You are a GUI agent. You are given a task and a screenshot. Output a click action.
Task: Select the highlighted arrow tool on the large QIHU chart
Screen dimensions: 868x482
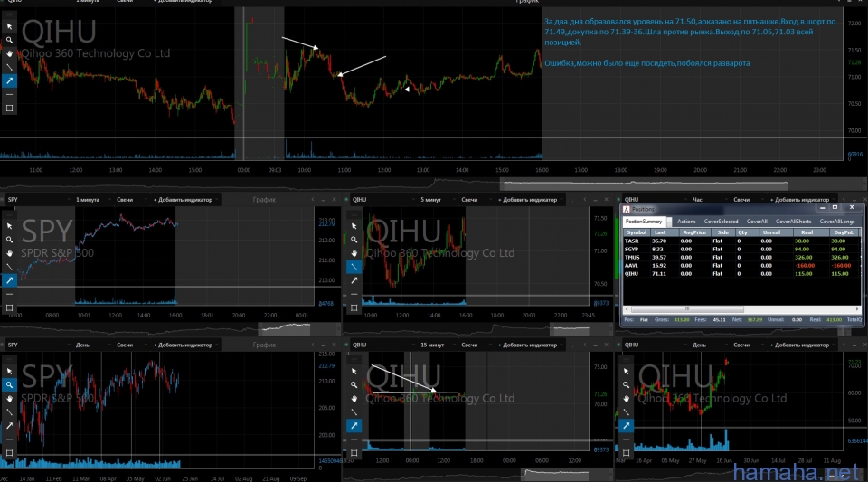9,80
